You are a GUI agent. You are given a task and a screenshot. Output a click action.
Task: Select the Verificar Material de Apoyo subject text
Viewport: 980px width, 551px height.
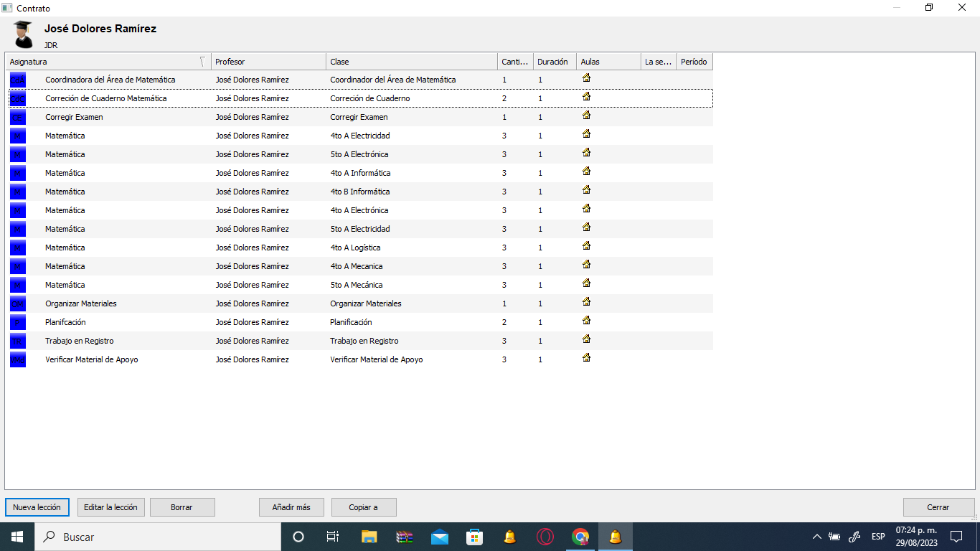(x=92, y=359)
